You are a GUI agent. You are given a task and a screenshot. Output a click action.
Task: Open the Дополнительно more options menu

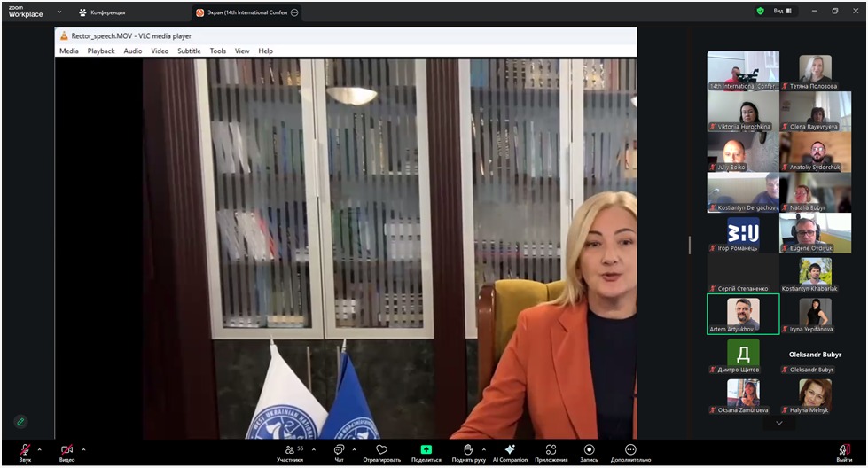[x=630, y=450]
